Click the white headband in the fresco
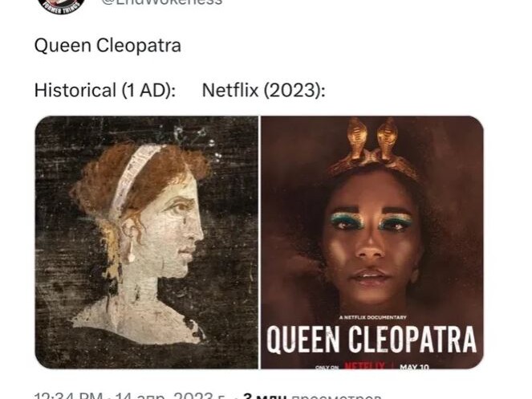The height and width of the screenshot is (399, 532). pyautogui.click(x=134, y=178)
